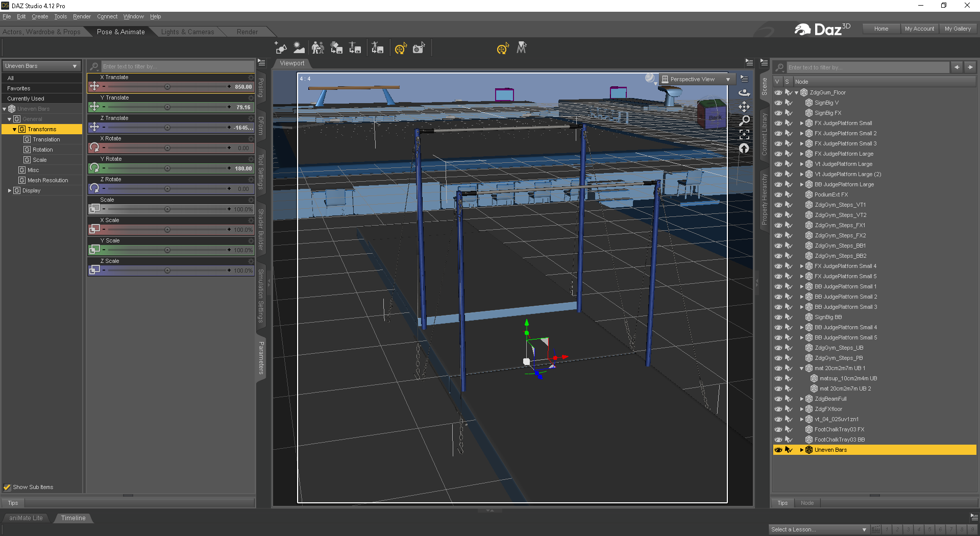Click the sun and landscape environment toolbar icon
Screen dimensions: 980x536
[299, 48]
